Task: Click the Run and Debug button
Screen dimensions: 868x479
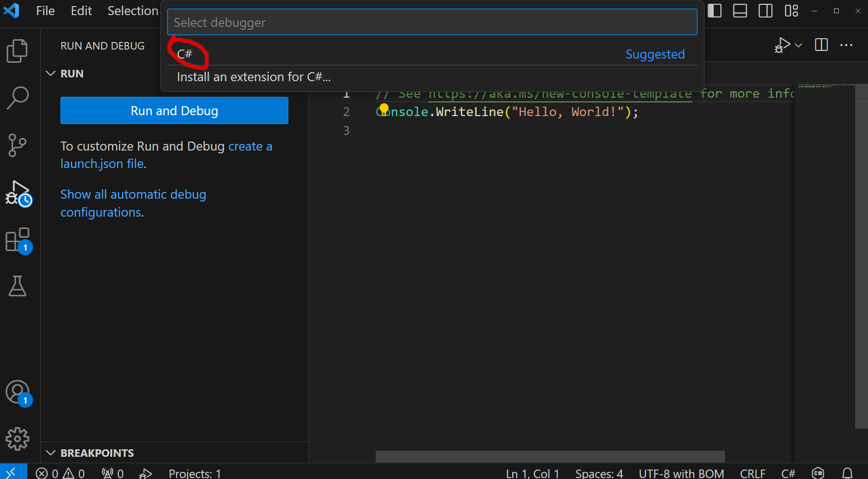Action: point(174,110)
